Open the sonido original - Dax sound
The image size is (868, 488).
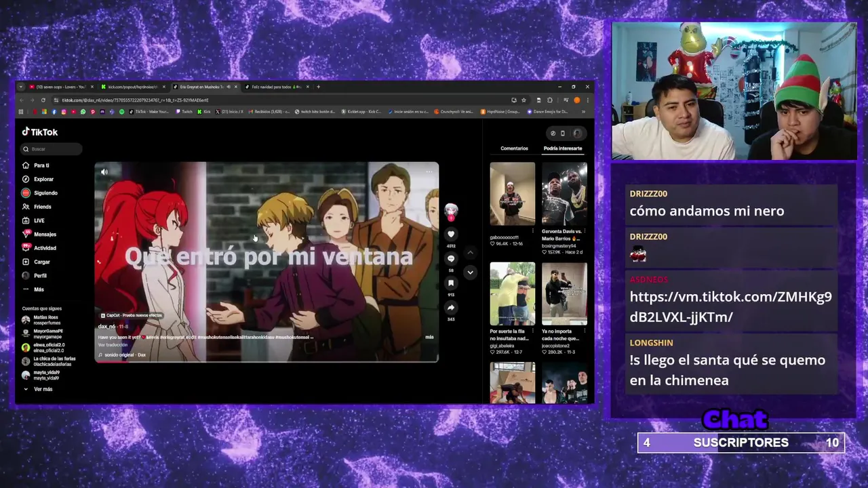pyautogui.click(x=122, y=354)
